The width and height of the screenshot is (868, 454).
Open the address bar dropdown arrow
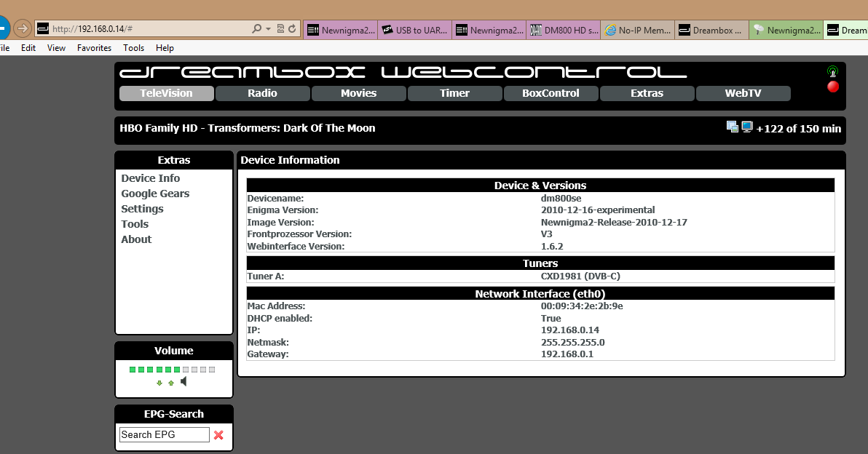[269, 29]
